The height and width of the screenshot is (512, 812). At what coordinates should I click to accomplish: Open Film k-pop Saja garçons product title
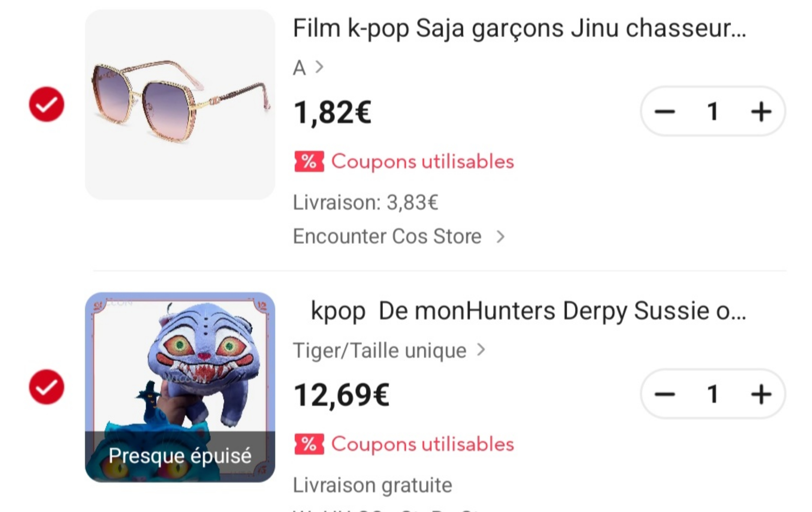coord(519,28)
